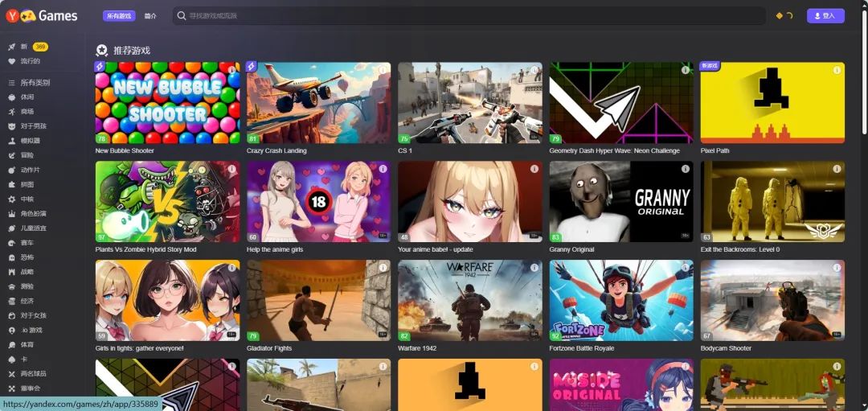This screenshot has width=868, height=411.
Task: Click the Fortzone Battle Royale title link
Action: click(581, 348)
